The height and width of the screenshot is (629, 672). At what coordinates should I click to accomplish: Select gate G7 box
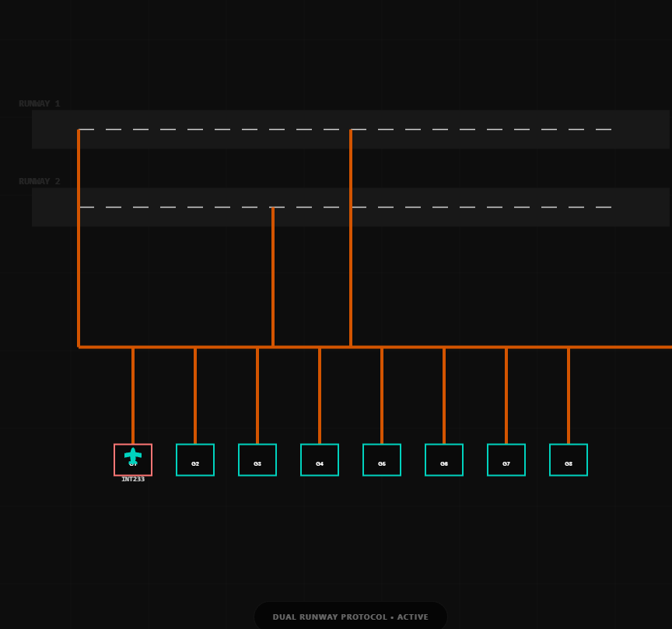[x=506, y=460]
